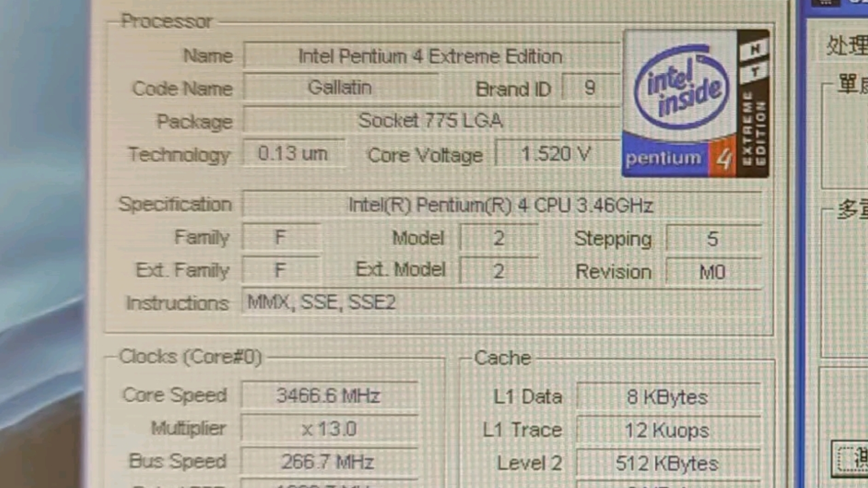Drag the Core Voltage 1.520V slider
Screen dimensions: 868x488
pos(555,155)
